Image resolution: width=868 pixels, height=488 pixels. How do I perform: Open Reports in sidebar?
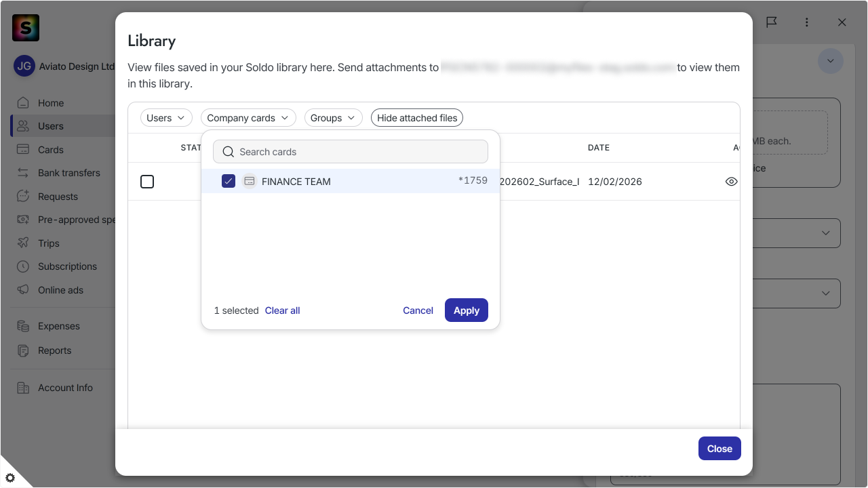point(54,350)
